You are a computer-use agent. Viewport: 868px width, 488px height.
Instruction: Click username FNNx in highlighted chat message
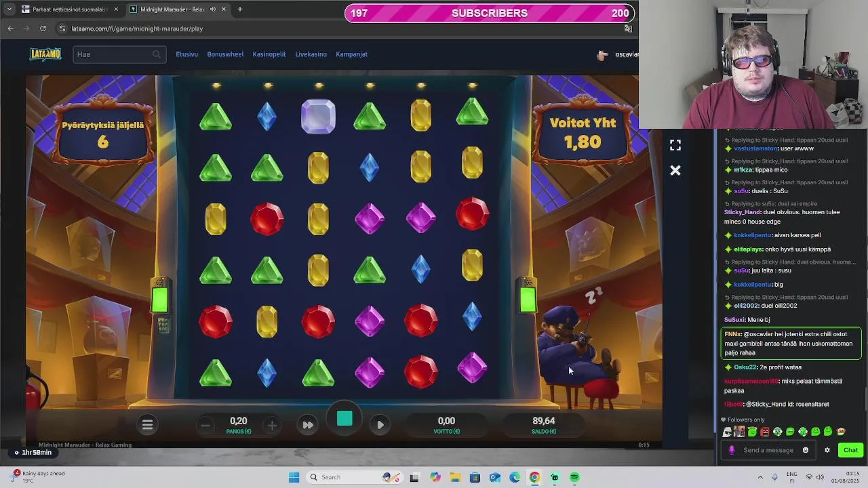click(732, 334)
